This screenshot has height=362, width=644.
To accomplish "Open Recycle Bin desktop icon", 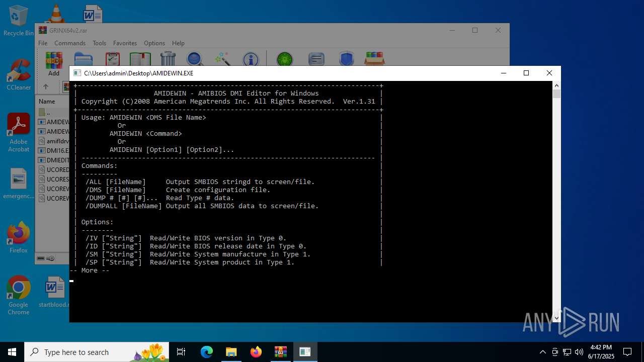I will (x=18, y=21).
